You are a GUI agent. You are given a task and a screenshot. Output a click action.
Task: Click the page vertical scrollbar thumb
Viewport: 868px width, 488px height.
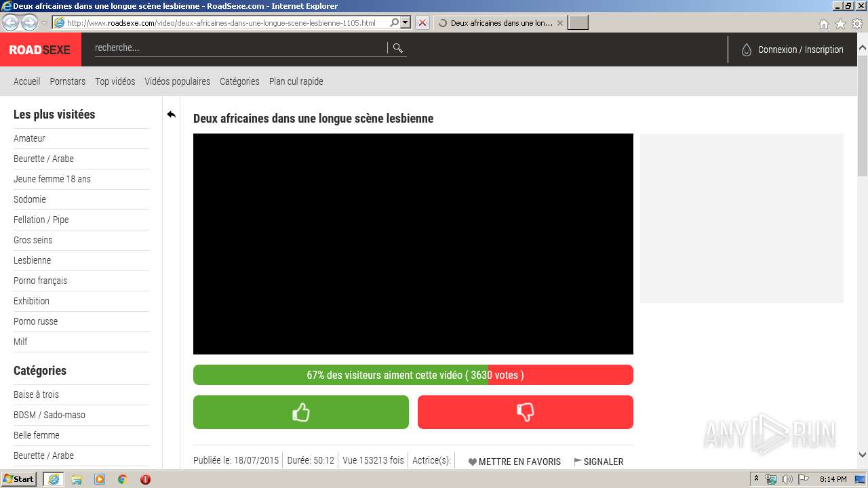tap(863, 115)
